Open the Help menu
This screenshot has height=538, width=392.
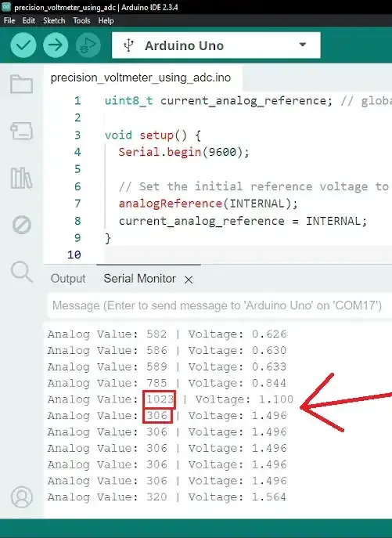click(x=106, y=20)
